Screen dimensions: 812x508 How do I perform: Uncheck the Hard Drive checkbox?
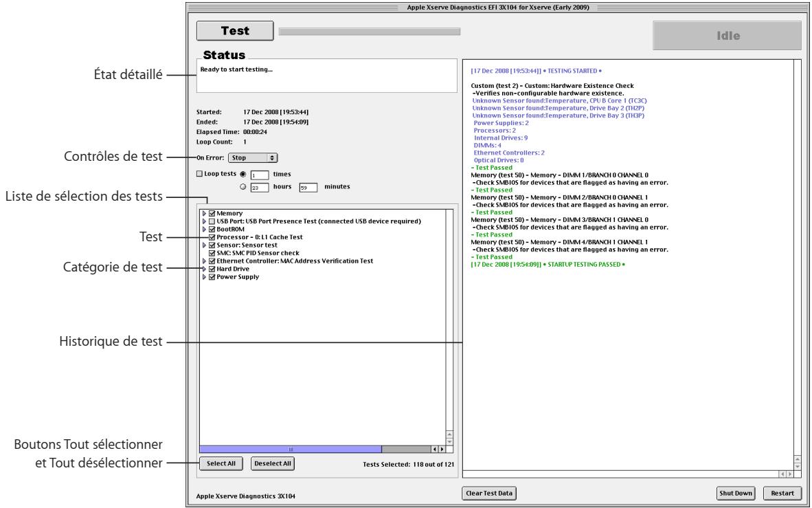(212, 269)
